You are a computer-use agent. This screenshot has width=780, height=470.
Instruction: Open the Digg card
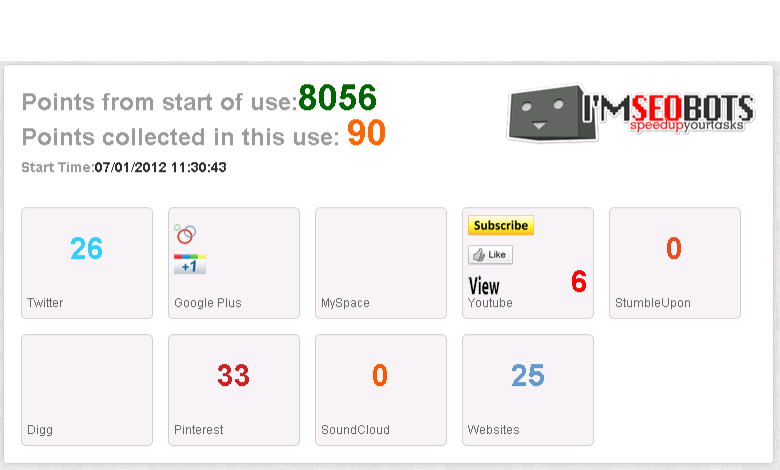87,390
